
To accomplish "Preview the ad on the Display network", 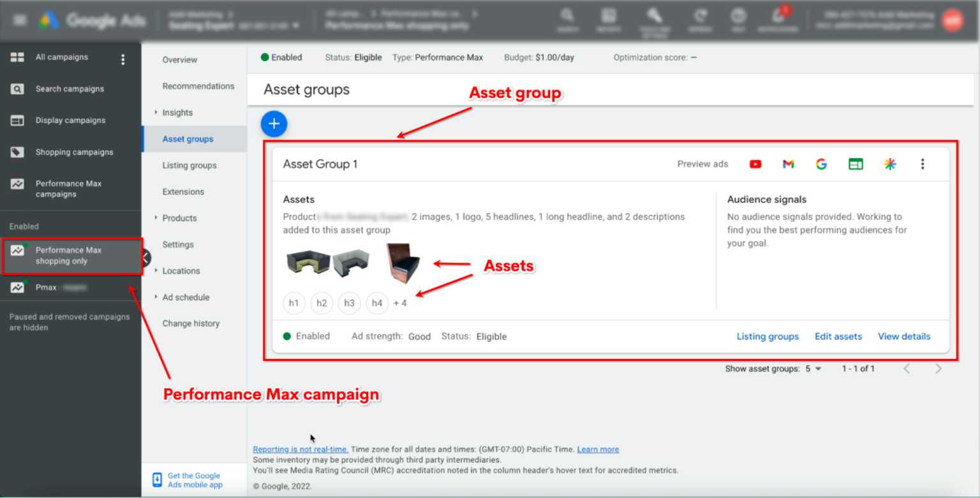I will [x=856, y=164].
